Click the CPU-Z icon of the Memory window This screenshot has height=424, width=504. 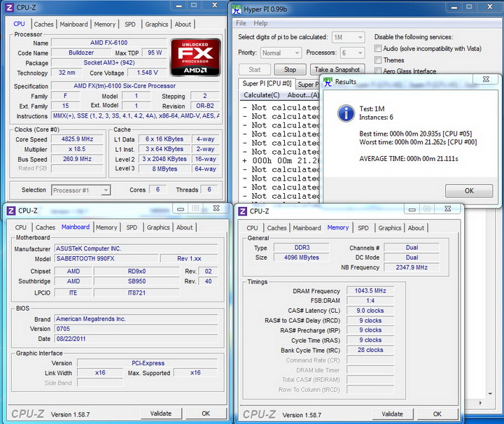tap(242, 211)
